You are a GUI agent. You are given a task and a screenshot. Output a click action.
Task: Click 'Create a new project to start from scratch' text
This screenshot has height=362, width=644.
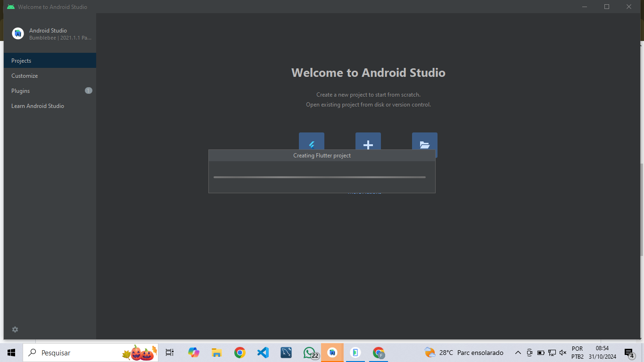(368, 95)
